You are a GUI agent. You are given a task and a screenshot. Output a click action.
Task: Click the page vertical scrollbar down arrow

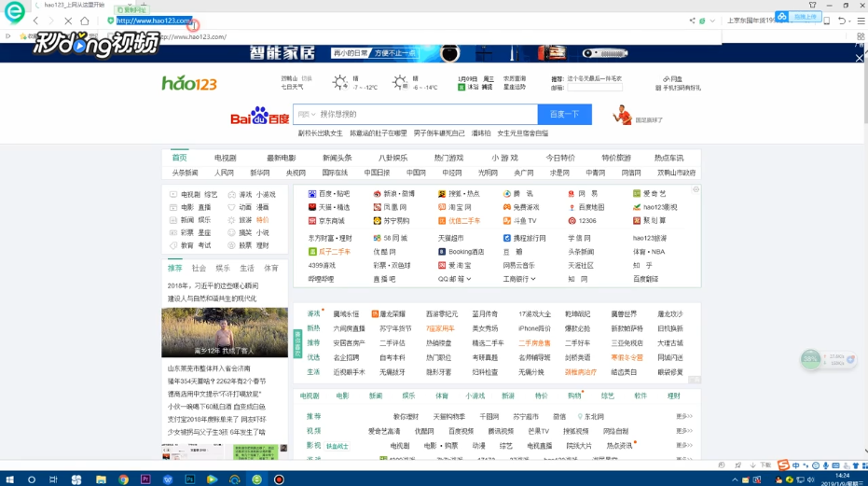click(x=864, y=451)
